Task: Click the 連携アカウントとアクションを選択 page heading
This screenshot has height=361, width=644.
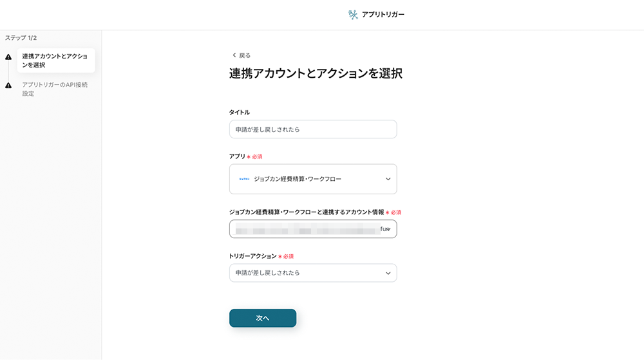Action: 316,73
